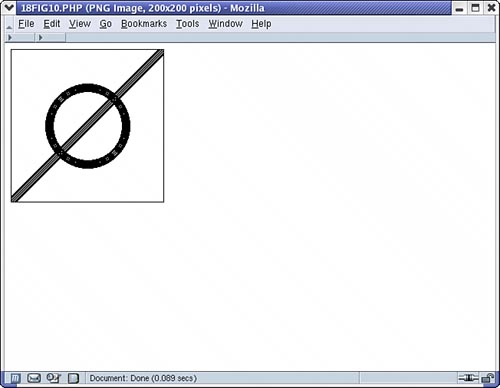Image resolution: width=500 pixels, height=388 pixels.
Task: Click the circle-and-line PNG image
Action: 87,126
